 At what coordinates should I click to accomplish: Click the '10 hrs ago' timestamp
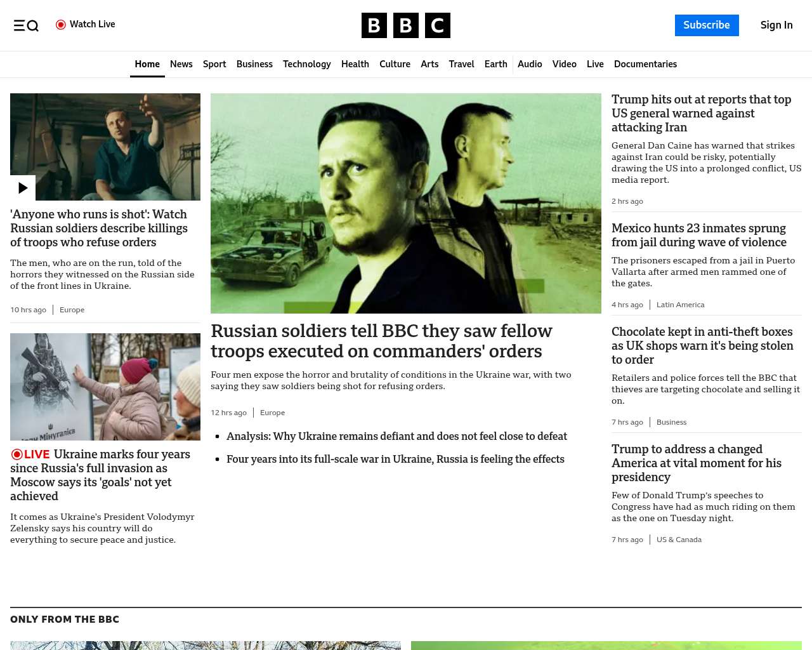click(28, 310)
